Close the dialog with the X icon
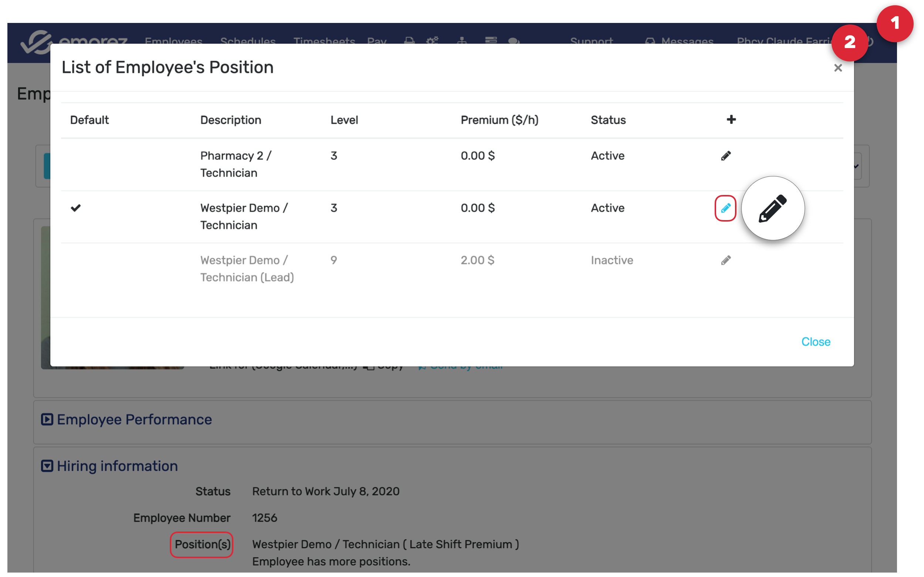Image resolution: width=924 pixels, height=577 pixels. click(x=838, y=68)
